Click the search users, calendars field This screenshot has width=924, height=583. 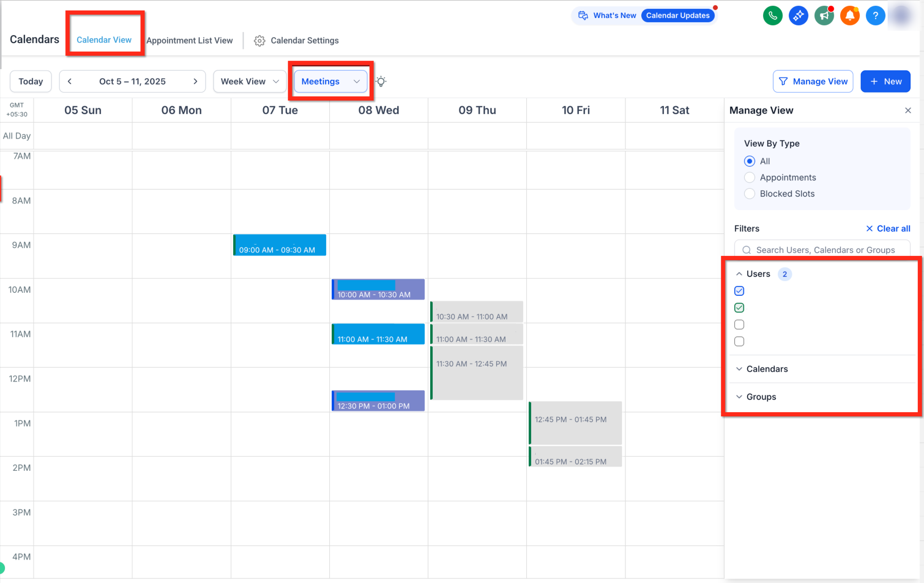tap(822, 250)
